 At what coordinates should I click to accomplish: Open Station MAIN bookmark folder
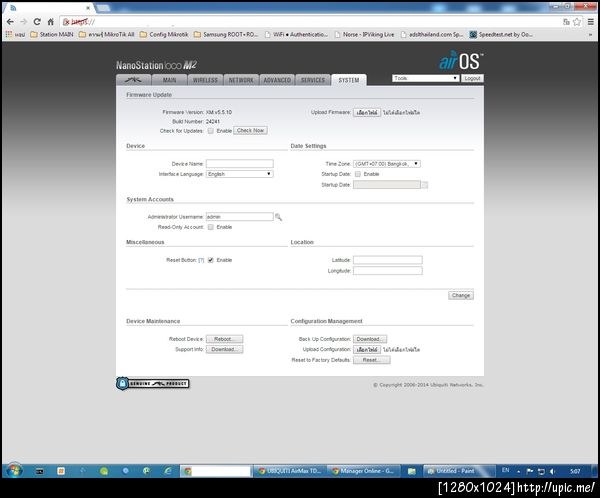pyautogui.click(x=52, y=34)
